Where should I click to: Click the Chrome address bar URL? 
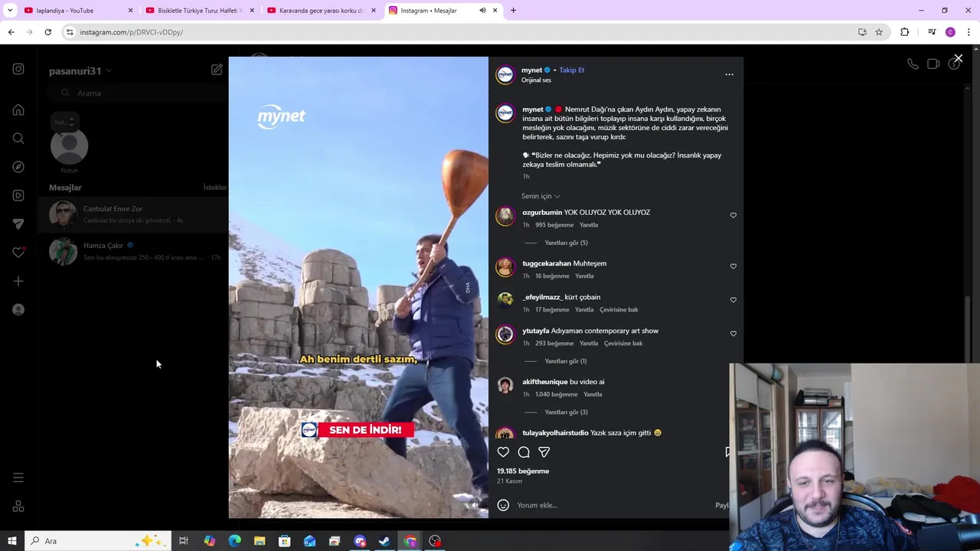click(x=131, y=32)
